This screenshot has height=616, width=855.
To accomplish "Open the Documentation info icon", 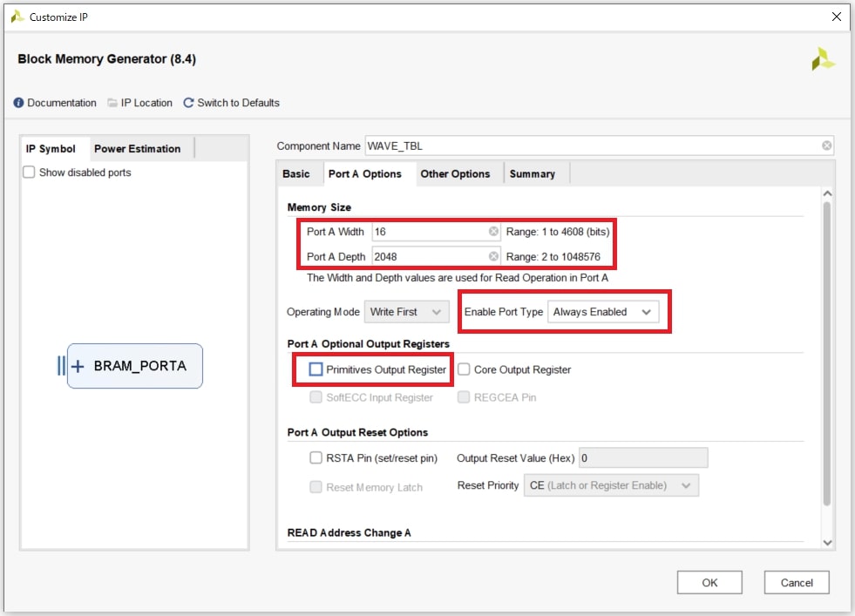I will [x=17, y=102].
